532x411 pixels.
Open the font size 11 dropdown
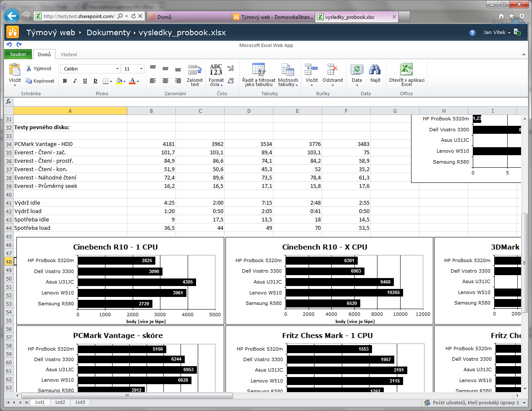[x=141, y=68]
